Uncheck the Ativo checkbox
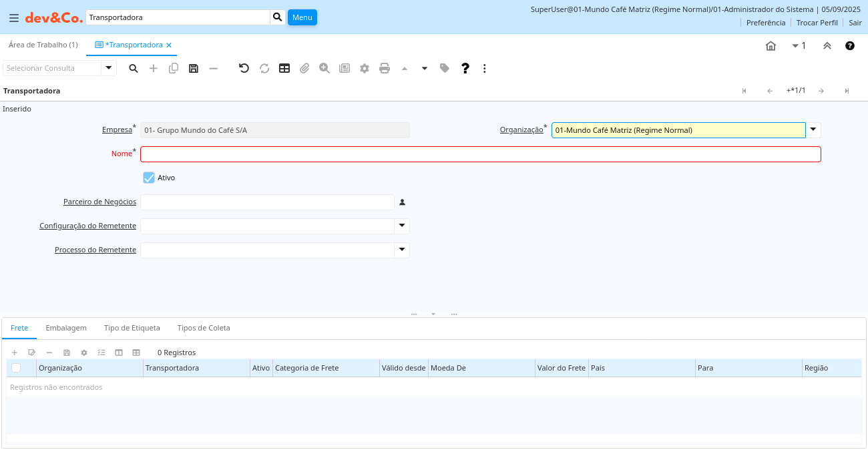This screenshot has width=868, height=450. point(149,178)
